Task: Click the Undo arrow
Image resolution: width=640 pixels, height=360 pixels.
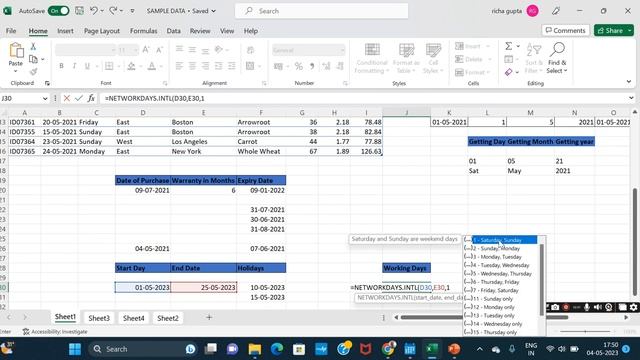Action: [x=93, y=11]
